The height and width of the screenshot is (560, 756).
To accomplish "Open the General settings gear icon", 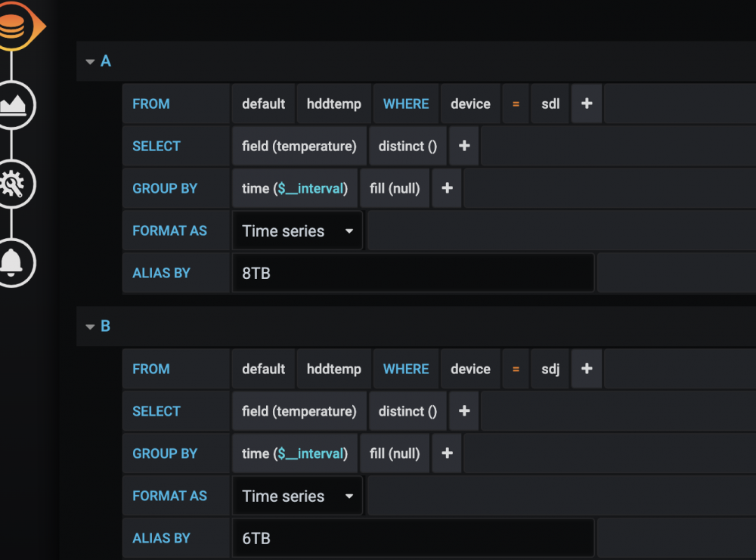I will click(14, 184).
